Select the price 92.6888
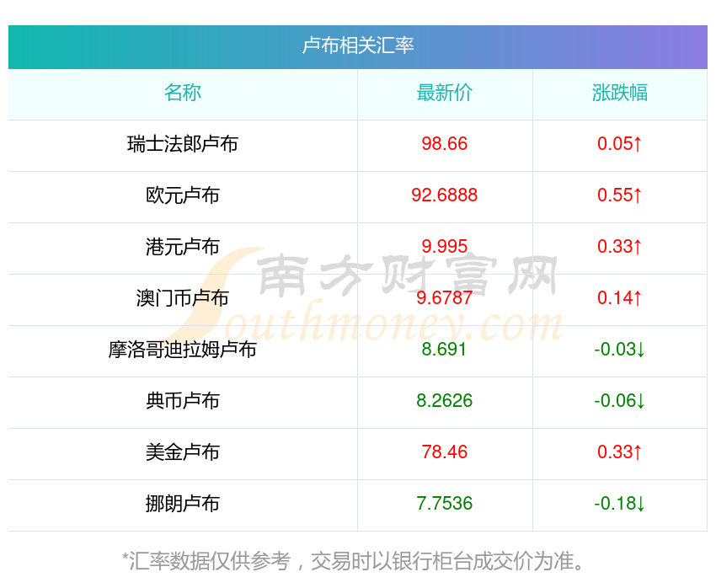Image resolution: width=716 pixels, height=588 pixels. (444, 195)
